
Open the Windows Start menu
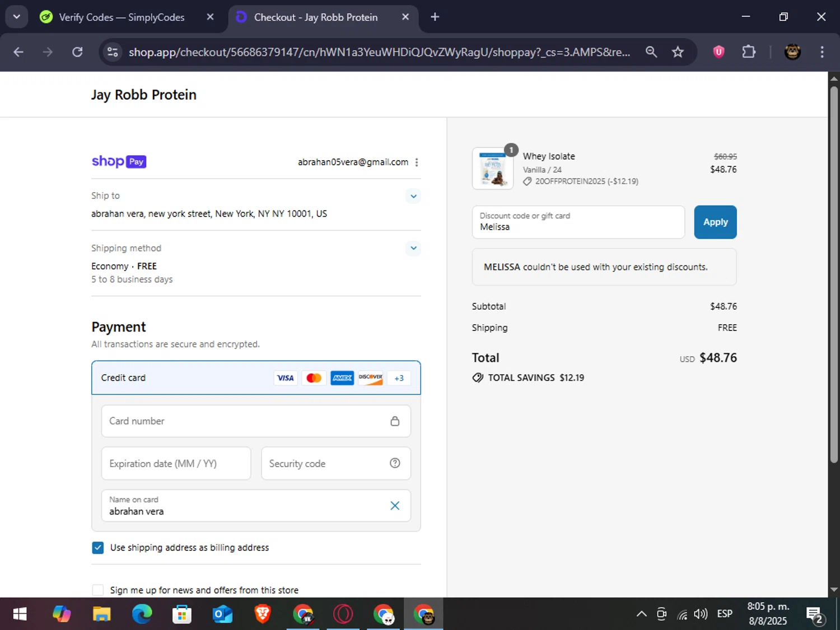(x=20, y=614)
